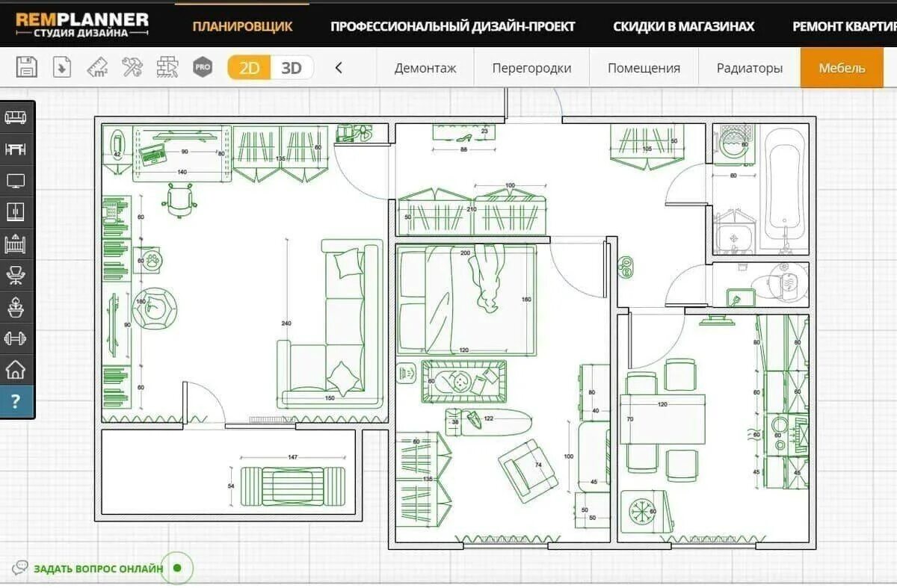The height and width of the screenshot is (588, 897).
Task: Select the TV electronics category icon
Action: 16,180
